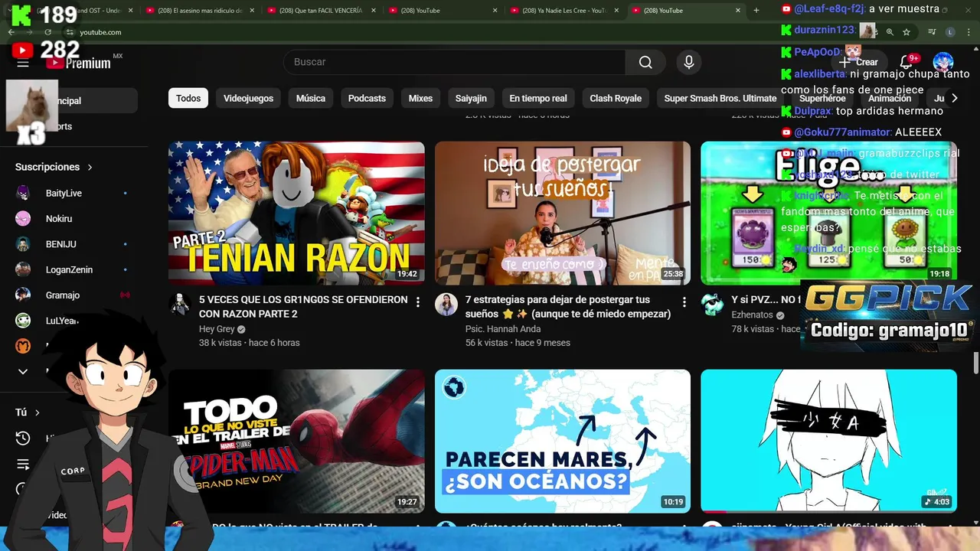
Task: Open the TENIAN RAZON video thumbnail
Action: click(296, 214)
